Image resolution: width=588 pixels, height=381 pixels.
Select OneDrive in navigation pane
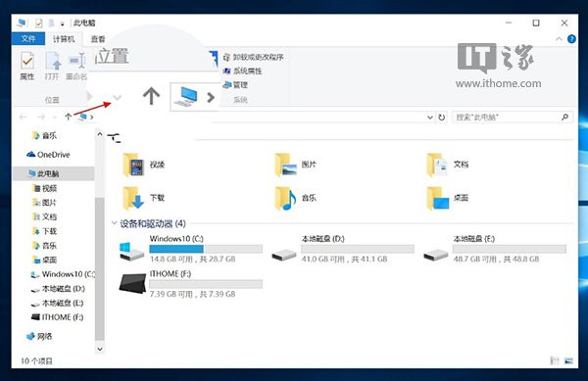click(48, 155)
